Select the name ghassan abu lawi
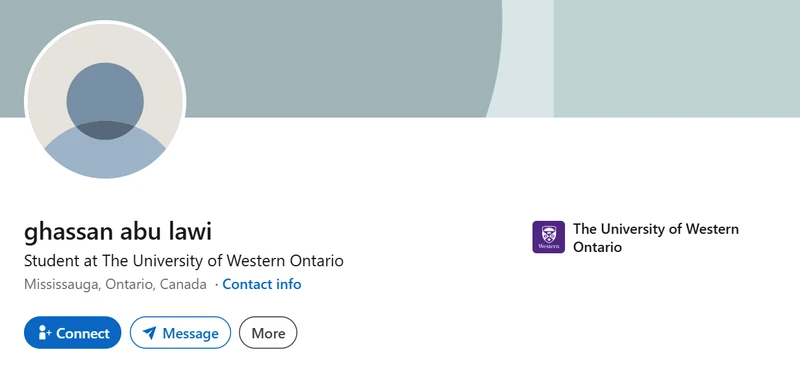800x365 pixels. [118, 231]
